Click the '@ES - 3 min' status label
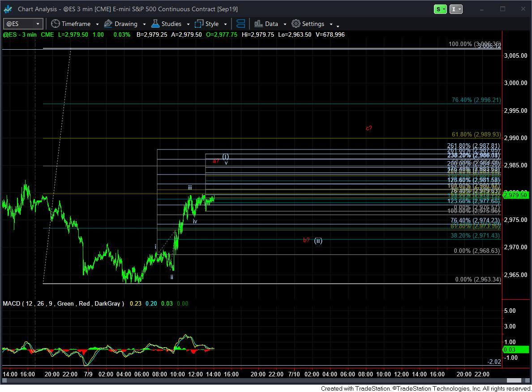This screenshot has width=532, height=392. (x=20, y=34)
